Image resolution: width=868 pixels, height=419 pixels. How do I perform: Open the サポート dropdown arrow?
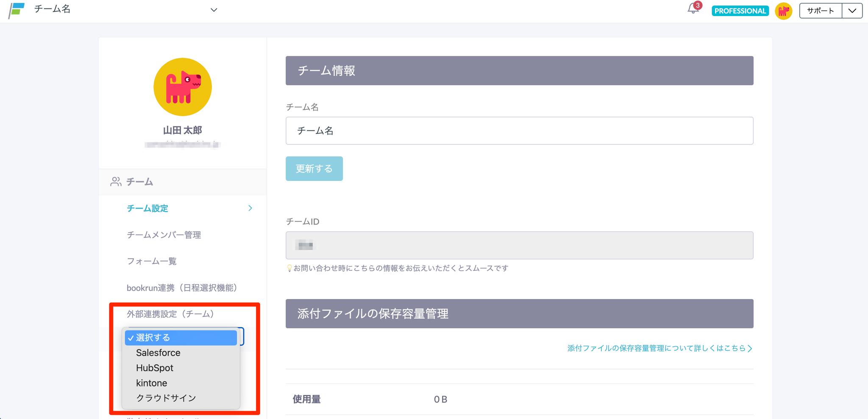tap(852, 11)
